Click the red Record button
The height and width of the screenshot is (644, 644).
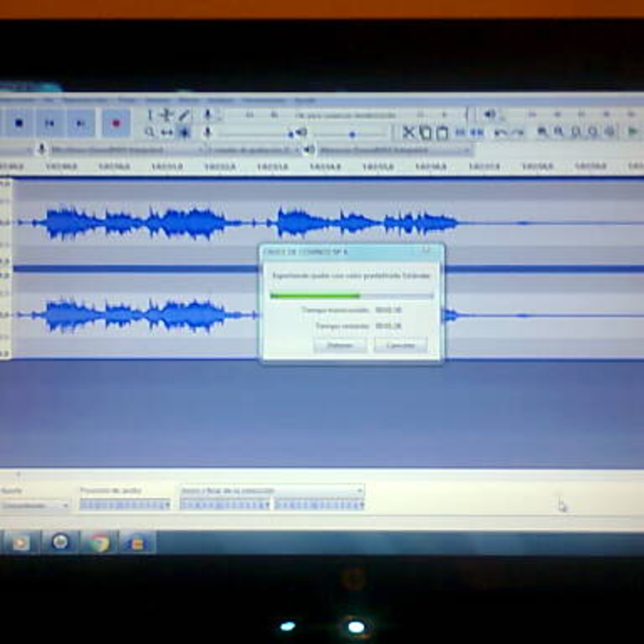(116, 123)
